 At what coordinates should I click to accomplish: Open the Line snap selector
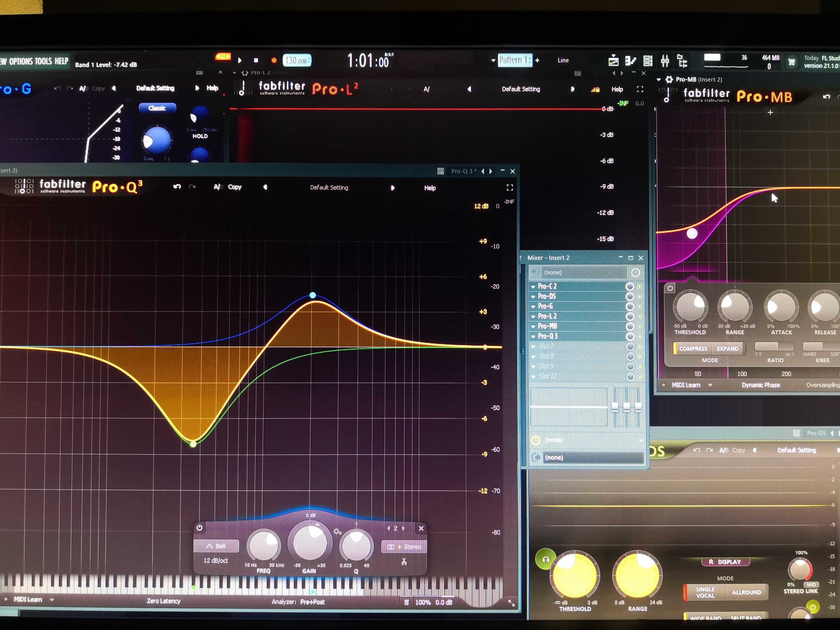coord(563,60)
